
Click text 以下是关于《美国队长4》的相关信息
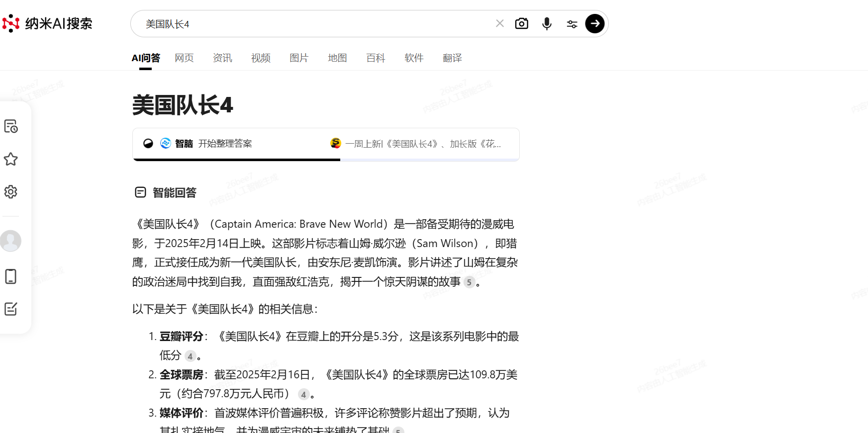[225, 309]
